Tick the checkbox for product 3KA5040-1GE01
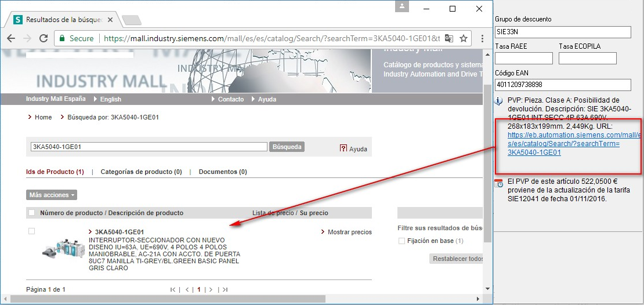The width and height of the screenshot is (644, 305). click(x=32, y=231)
